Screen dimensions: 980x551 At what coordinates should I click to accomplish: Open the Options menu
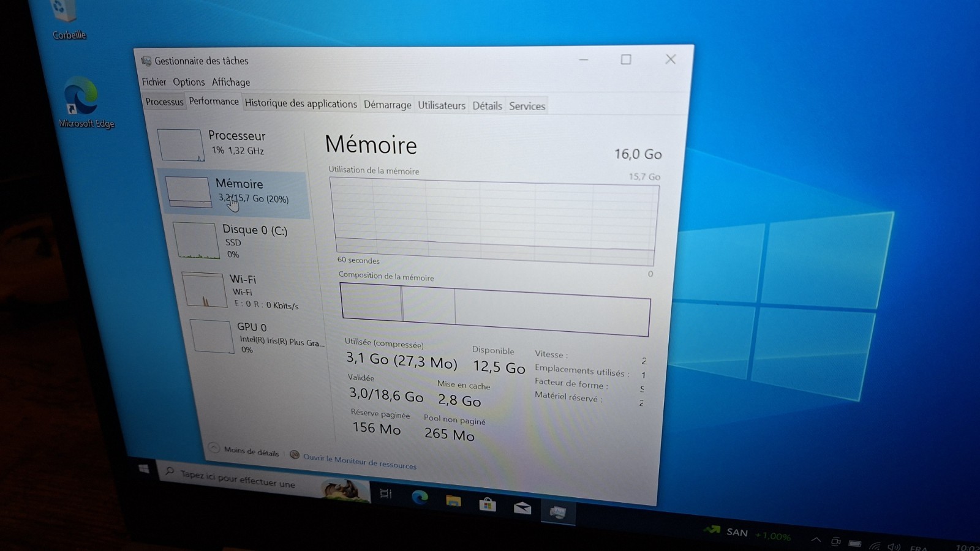coord(189,82)
